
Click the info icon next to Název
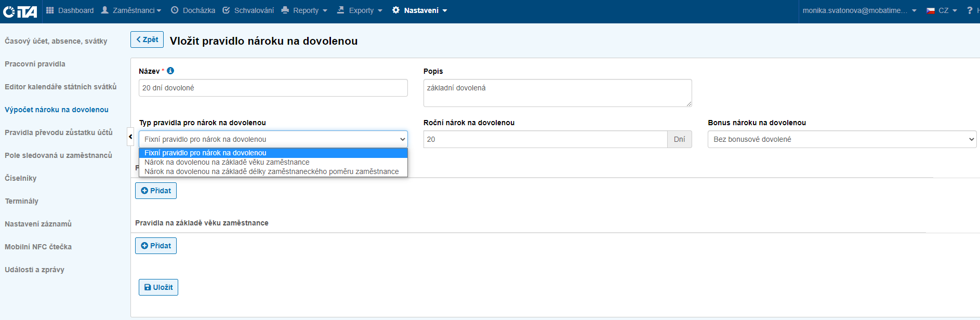[170, 71]
